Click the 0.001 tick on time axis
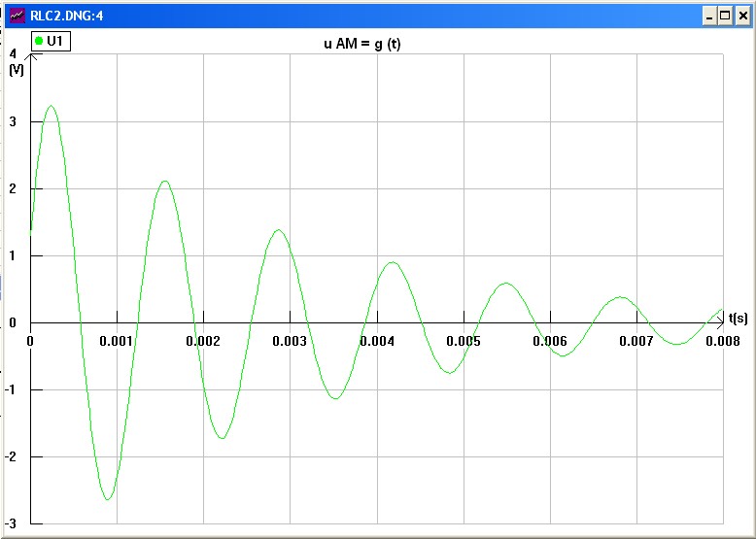Screen dimensions: 756x539 [117, 341]
